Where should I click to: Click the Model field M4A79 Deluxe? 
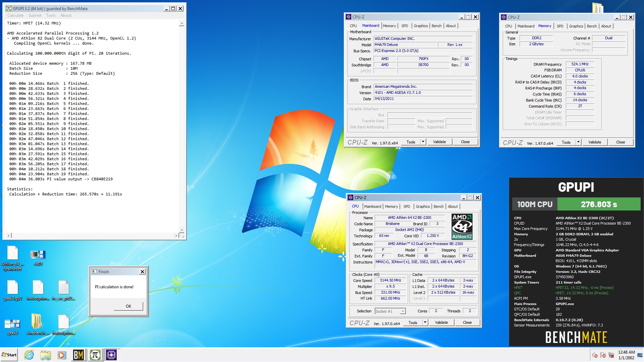point(406,45)
